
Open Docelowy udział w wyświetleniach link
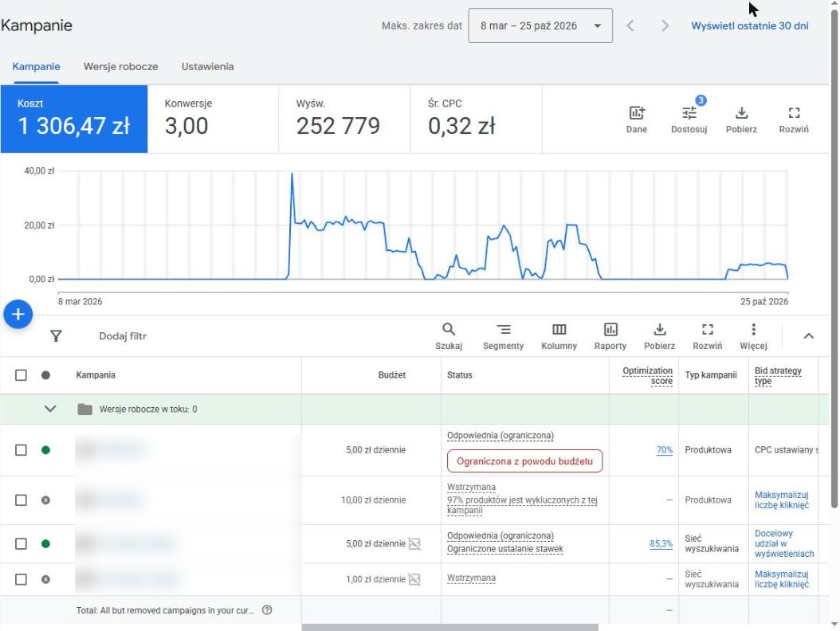pyautogui.click(x=784, y=543)
